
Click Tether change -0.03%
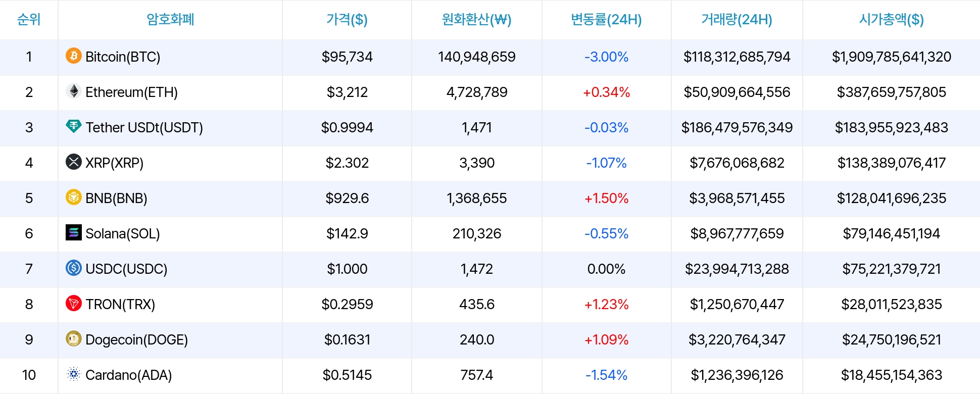[x=606, y=127]
